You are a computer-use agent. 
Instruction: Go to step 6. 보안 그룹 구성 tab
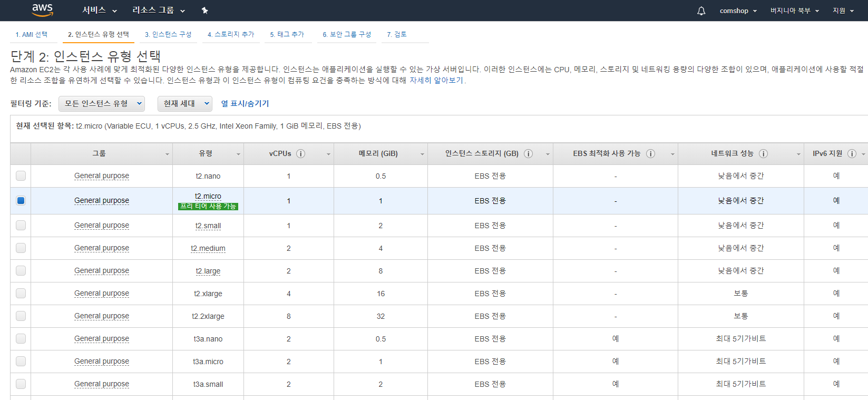pos(347,34)
